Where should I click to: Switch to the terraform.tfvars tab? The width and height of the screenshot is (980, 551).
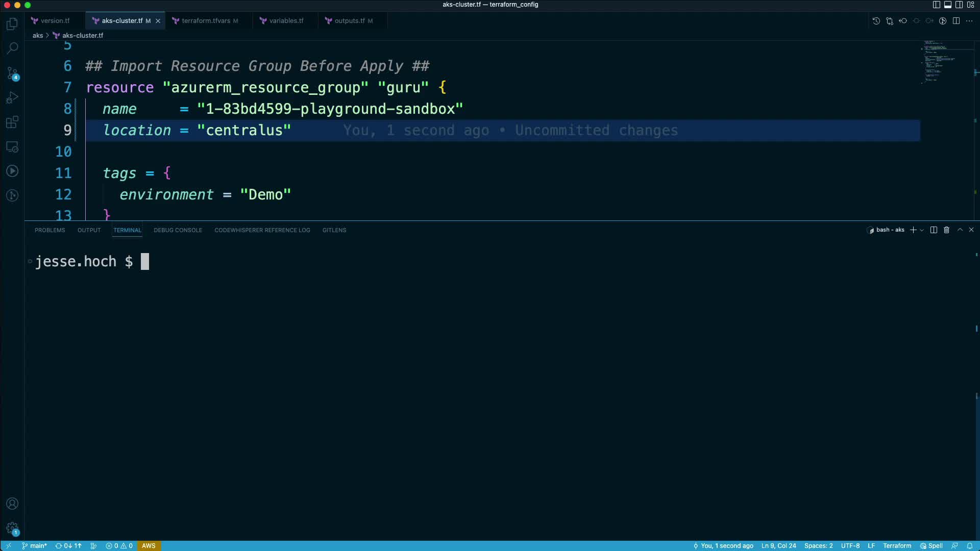[206, 21]
